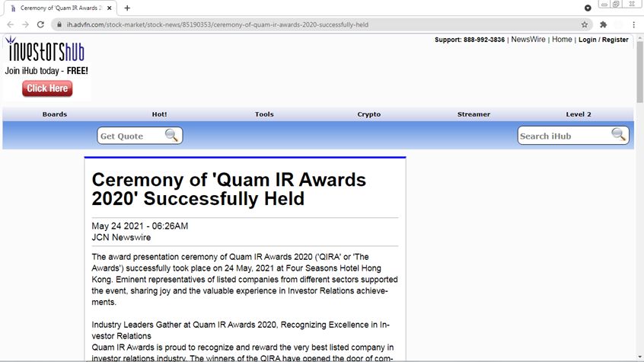Click the vertical scrollbar thumb
Screen dimensions: 644x362
(640, 72)
